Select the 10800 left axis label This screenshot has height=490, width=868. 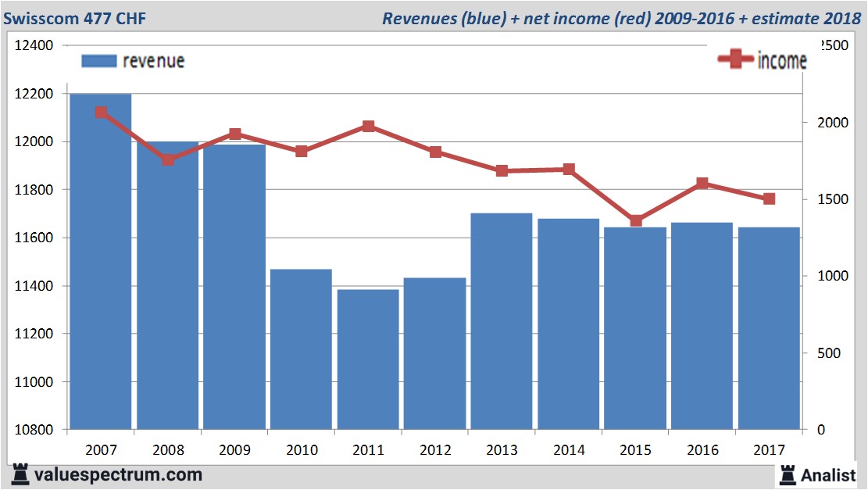click(34, 430)
